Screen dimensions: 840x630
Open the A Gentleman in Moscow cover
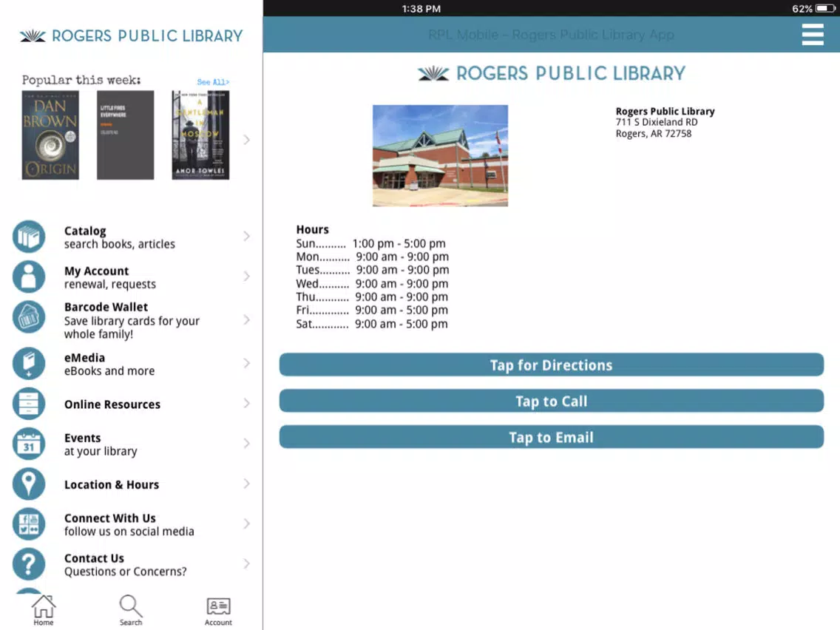point(200,135)
